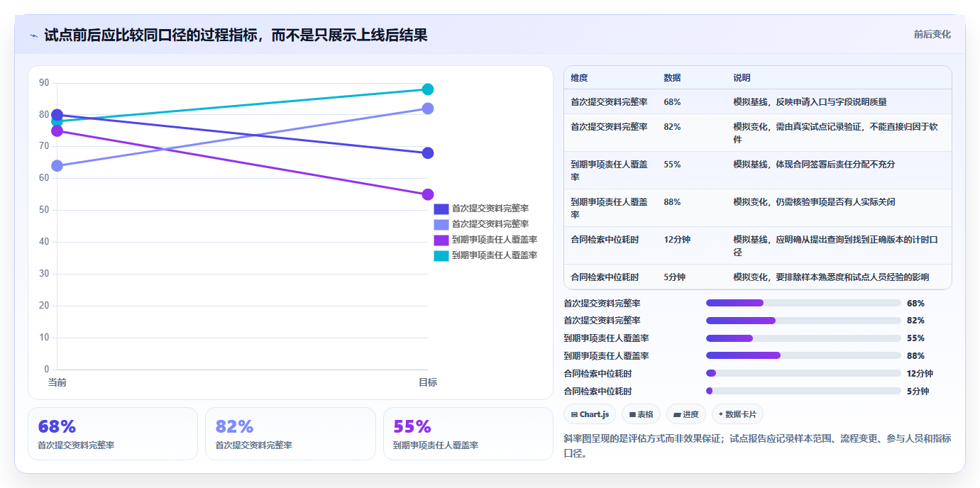This screenshot has width=980, height=488.
Task: Click the table text 模拟基线，体现合同签署后责任分配不充分
Action: 814,165
